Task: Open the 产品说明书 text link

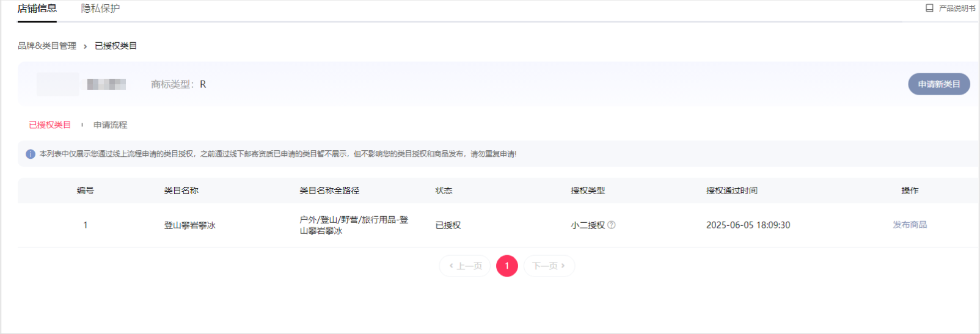Action: (957, 9)
